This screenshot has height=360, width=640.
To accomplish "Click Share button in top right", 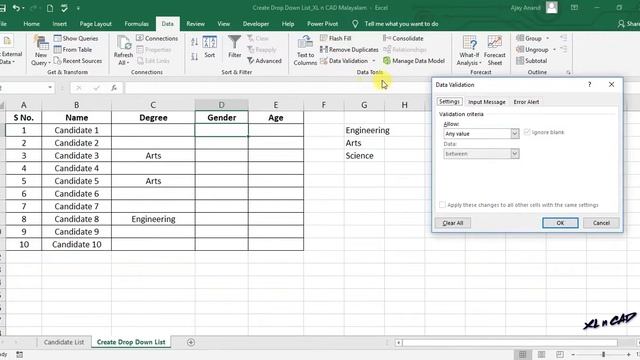I will [x=629, y=24].
